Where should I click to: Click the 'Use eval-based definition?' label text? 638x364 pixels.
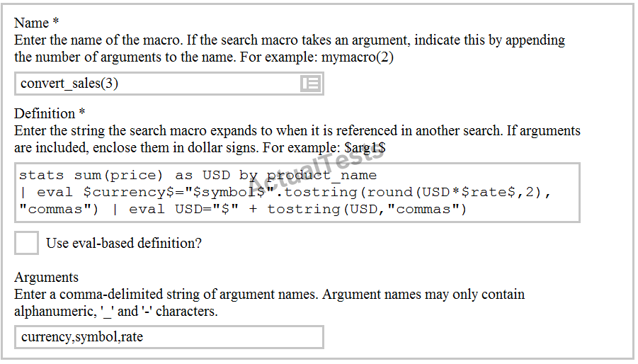pyautogui.click(x=124, y=244)
